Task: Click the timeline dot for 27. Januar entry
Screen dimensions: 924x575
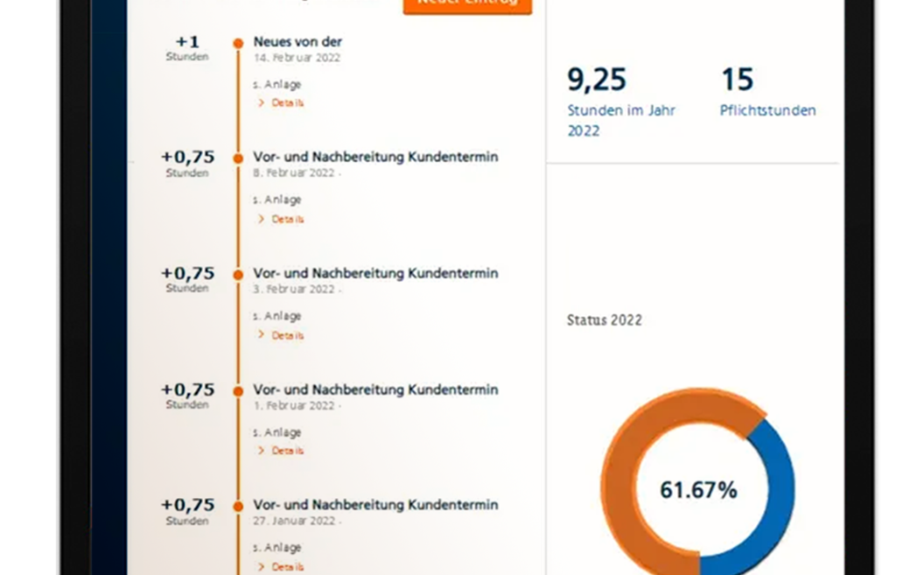Action: 236,505
